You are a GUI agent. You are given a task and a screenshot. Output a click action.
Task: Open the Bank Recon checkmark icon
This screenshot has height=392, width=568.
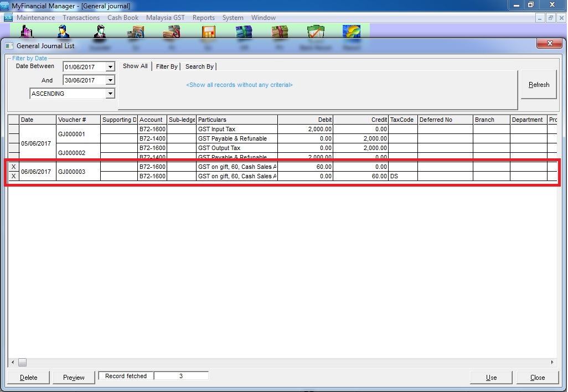(316, 32)
